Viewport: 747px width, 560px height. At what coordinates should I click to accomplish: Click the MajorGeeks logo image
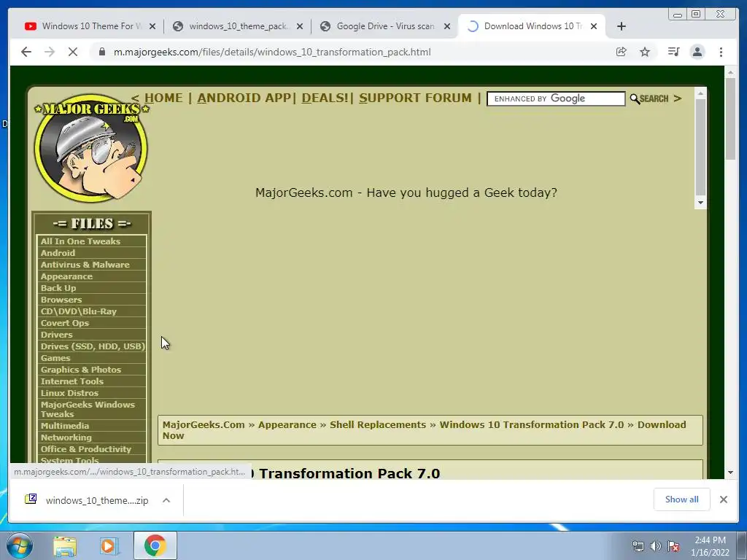coord(91,148)
